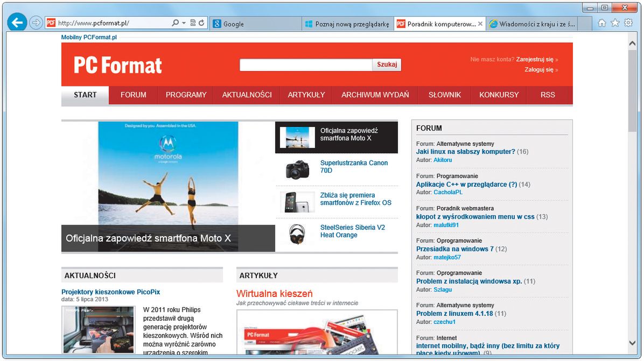
Task: Open ARTYKUŁY in the navigation menu
Action: [x=306, y=95]
